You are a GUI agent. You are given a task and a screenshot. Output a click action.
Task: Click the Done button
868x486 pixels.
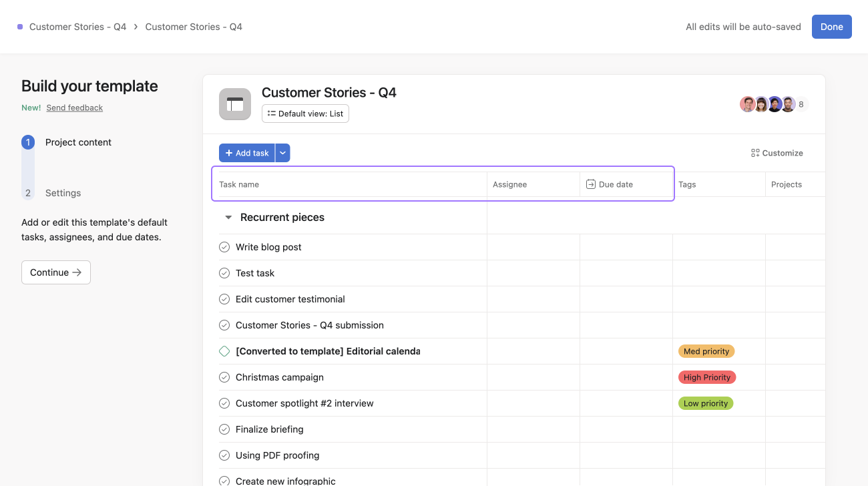831,26
